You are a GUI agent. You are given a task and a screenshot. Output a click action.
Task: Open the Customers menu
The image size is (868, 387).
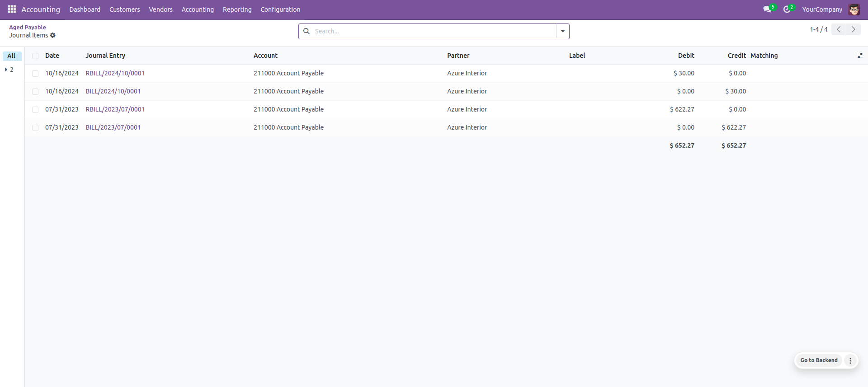click(x=125, y=9)
